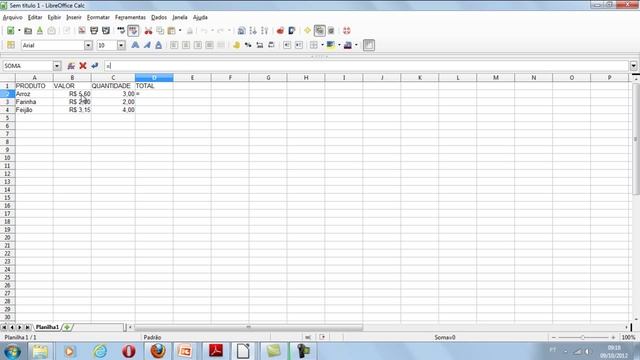This screenshot has width=640, height=360.
Task: Open the Ferramentas menu
Action: click(130, 17)
